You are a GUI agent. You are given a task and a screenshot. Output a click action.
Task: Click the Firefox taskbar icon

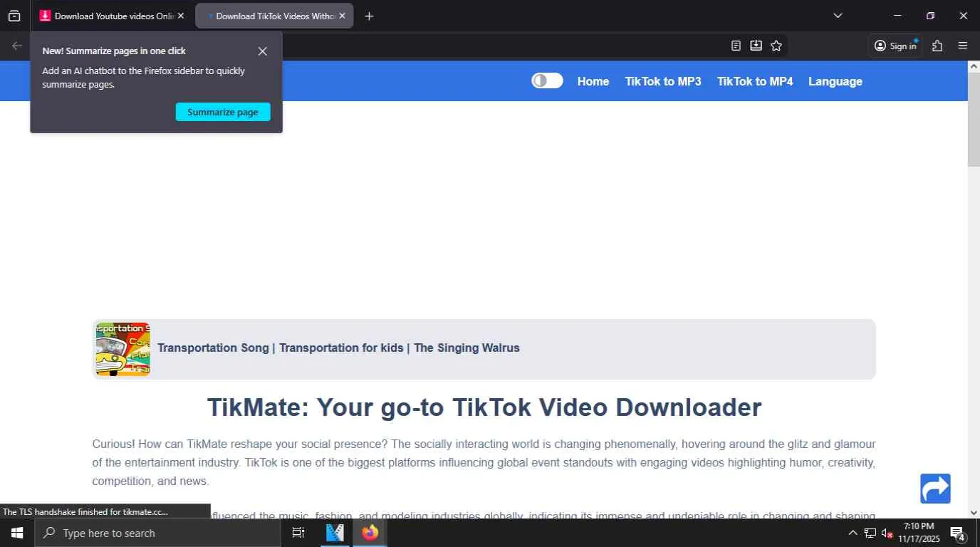click(370, 533)
